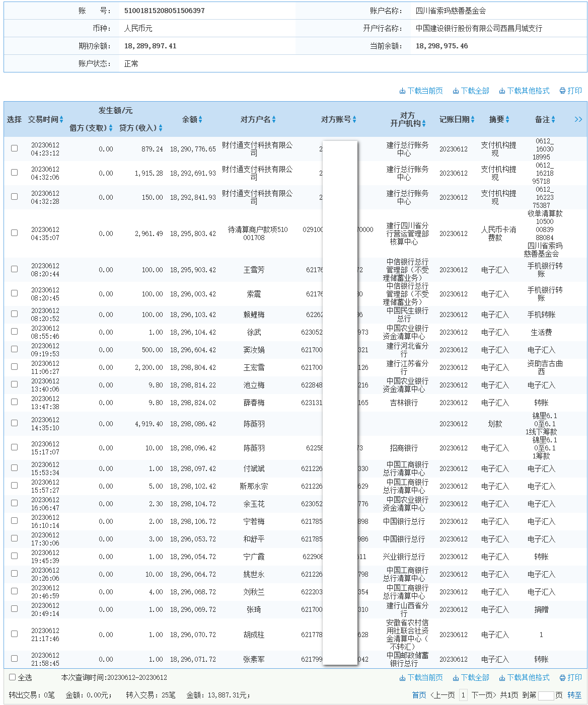This screenshot has width=588, height=705.
Task: Expand more columns with double chevron
Action: tap(578, 119)
